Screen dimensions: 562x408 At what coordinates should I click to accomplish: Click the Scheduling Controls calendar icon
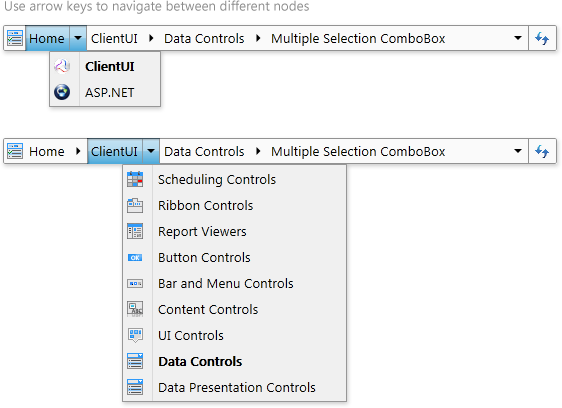(135, 179)
